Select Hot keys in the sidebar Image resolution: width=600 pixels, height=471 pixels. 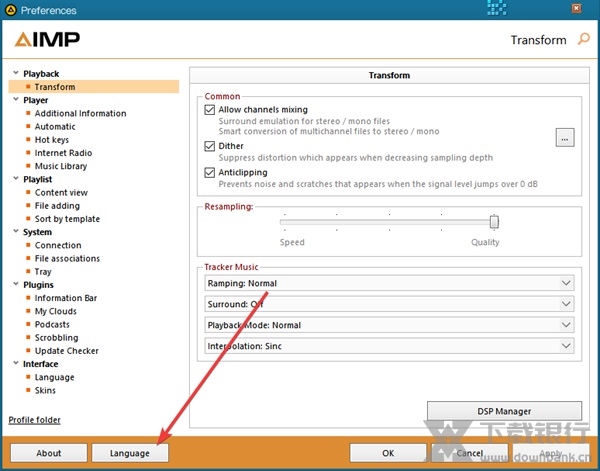[x=52, y=140]
